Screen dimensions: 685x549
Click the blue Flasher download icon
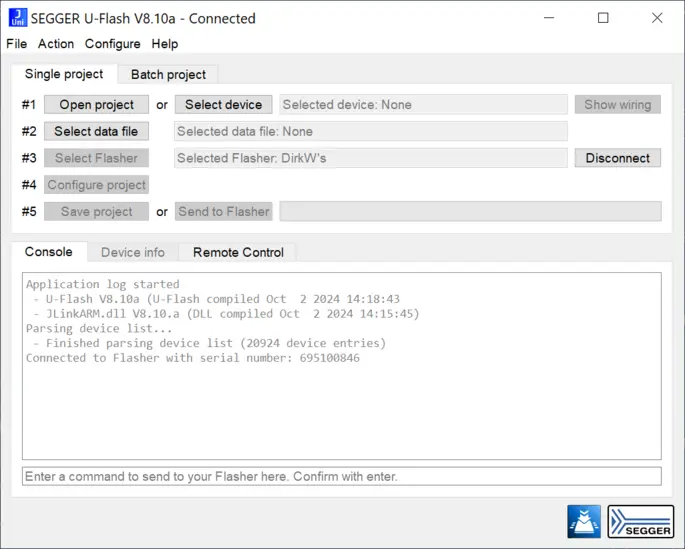(x=584, y=521)
